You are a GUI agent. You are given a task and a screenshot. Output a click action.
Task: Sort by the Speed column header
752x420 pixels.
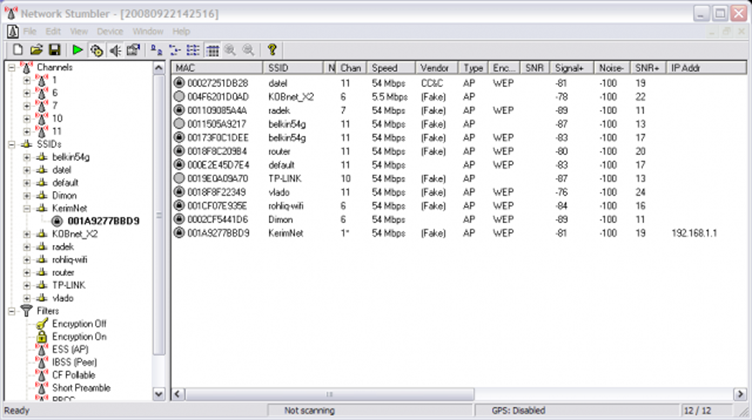tap(391, 68)
